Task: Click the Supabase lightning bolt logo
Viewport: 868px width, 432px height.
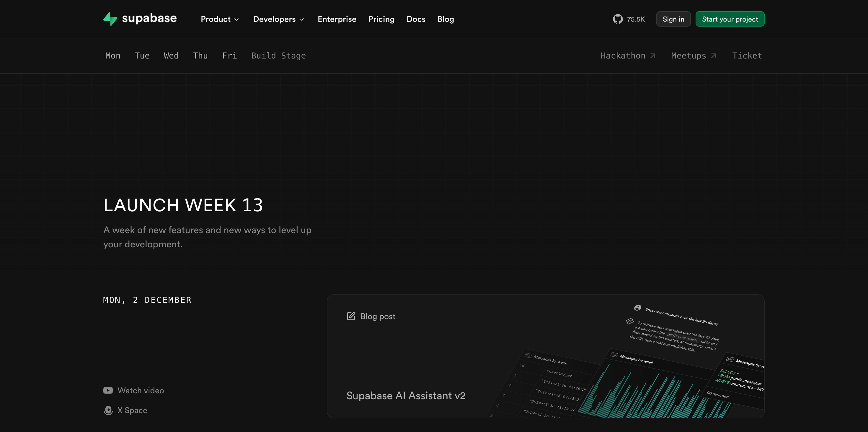Action: [x=110, y=19]
